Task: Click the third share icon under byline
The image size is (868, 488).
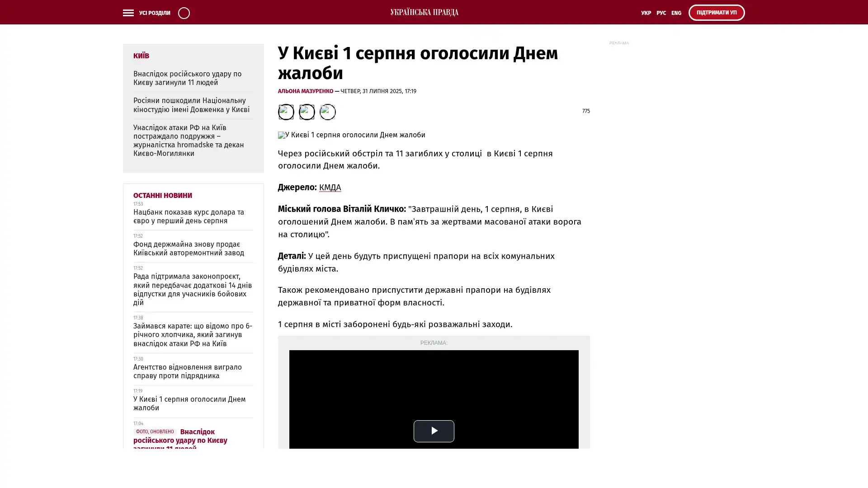Action: (327, 112)
